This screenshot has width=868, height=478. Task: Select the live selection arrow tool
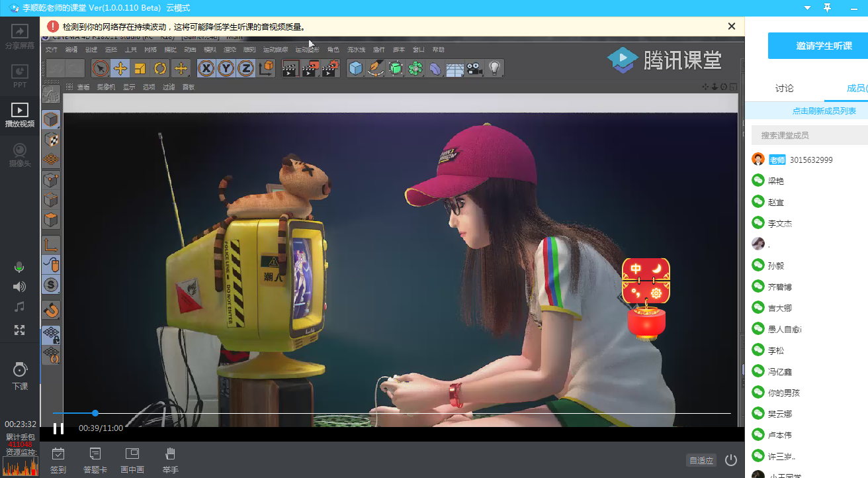coord(101,68)
